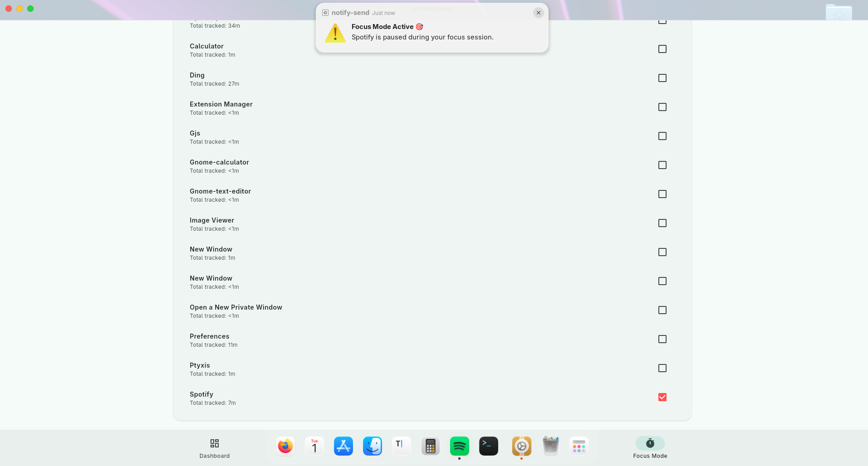Check the Ding app checkbox

(x=662, y=78)
